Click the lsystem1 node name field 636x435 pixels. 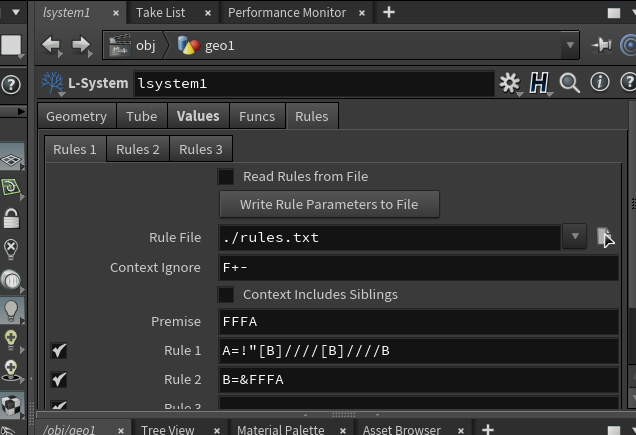click(314, 84)
